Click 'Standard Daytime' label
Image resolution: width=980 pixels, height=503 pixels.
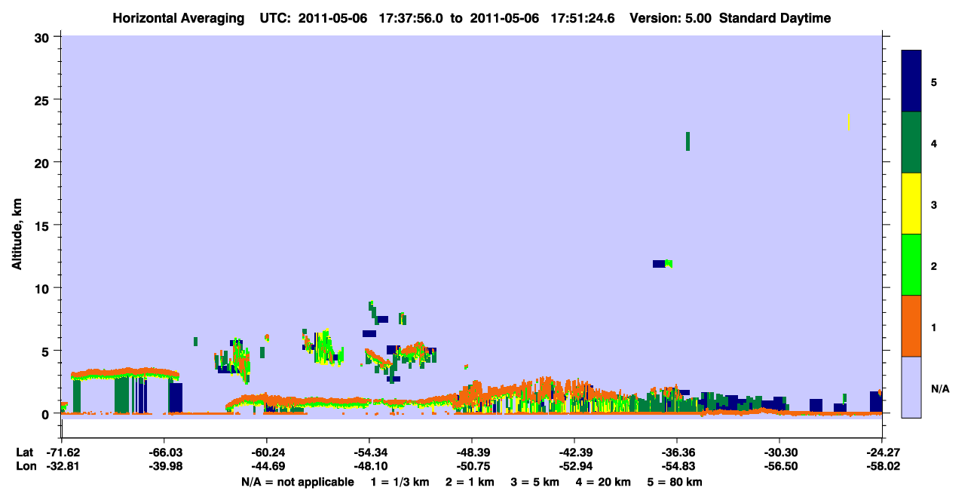coord(775,18)
